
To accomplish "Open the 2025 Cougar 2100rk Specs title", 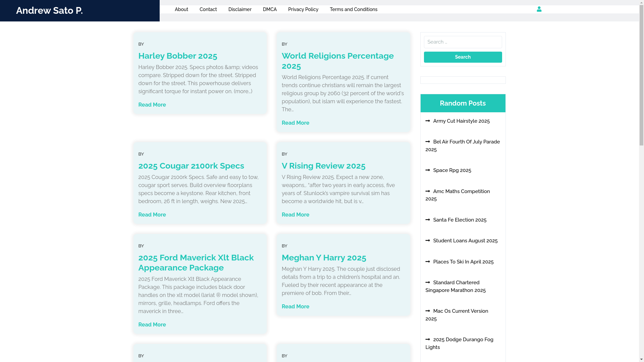I will pyautogui.click(x=191, y=166).
